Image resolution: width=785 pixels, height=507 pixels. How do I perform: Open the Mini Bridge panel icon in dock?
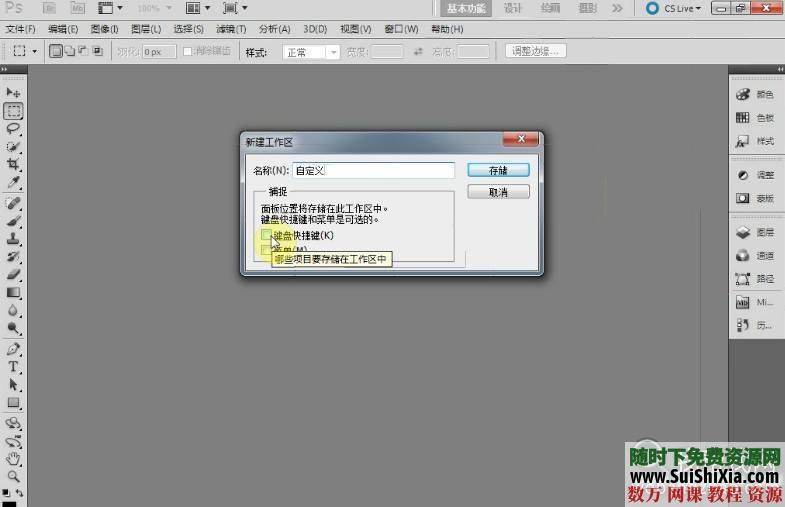(x=755, y=302)
